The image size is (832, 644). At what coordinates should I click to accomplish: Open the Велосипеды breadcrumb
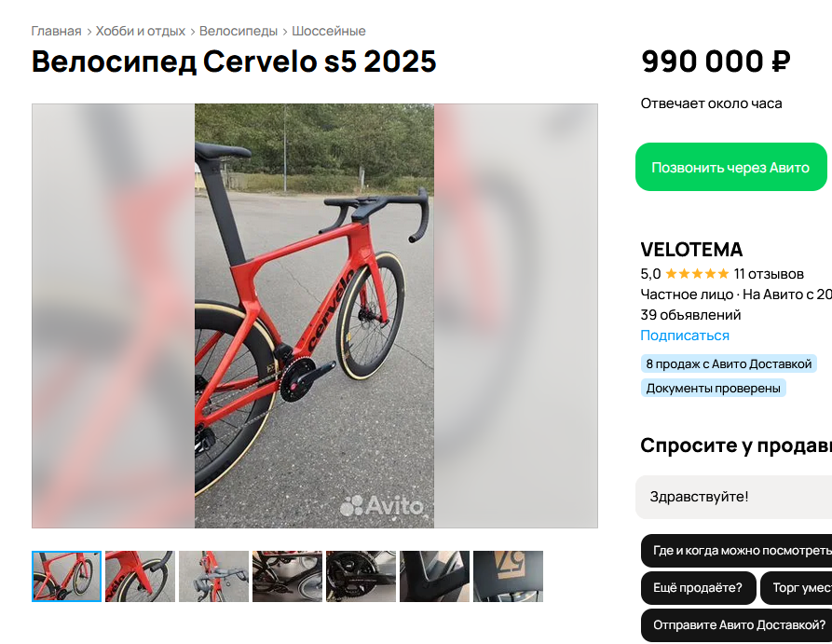click(x=239, y=31)
